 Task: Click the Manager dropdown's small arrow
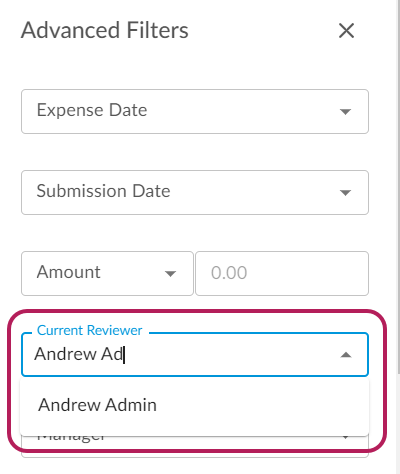(x=345, y=437)
